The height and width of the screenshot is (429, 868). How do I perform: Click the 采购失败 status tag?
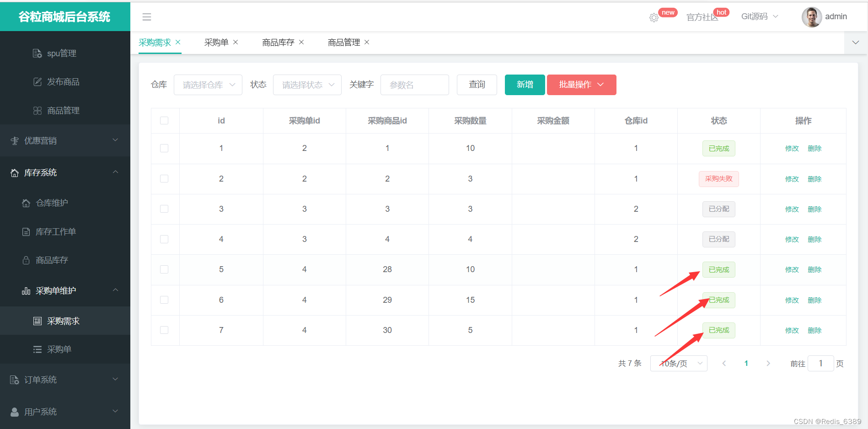coord(719,179)
